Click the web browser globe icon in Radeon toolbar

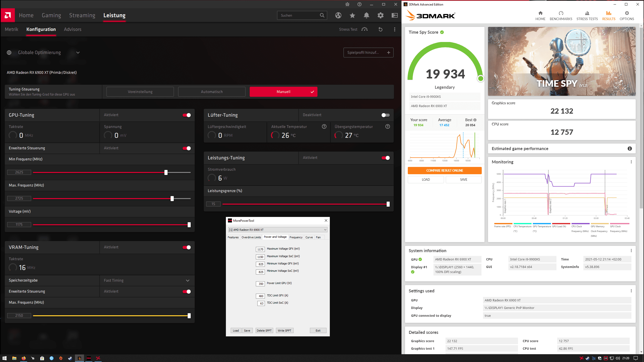338,15
